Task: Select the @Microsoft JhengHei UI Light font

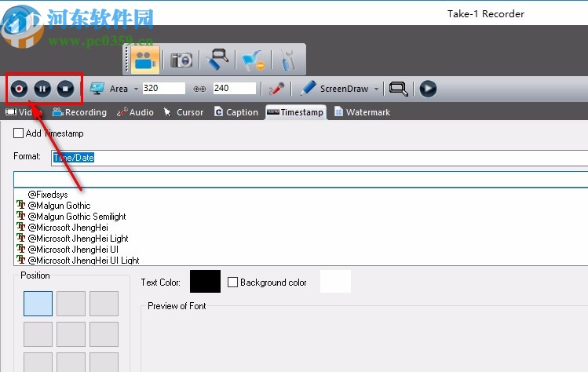Action: tap(84, 260)
